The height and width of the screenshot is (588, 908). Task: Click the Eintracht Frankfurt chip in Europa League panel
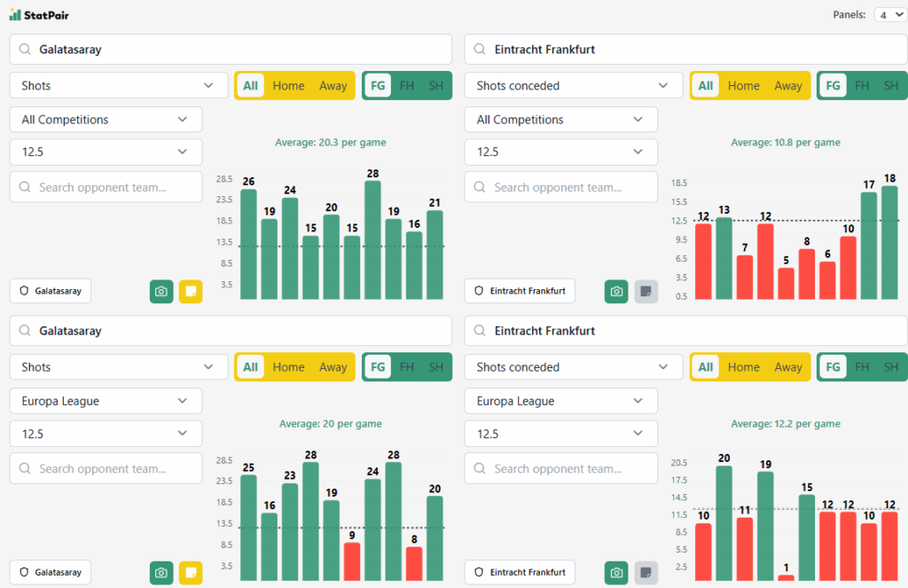pyautogui.click(x=520, y=572)
